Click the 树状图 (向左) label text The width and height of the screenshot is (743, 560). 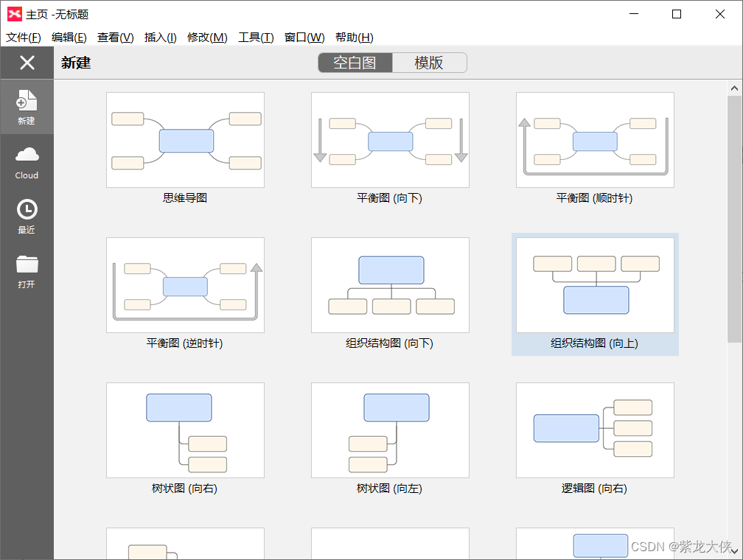(x=389, y=489)
